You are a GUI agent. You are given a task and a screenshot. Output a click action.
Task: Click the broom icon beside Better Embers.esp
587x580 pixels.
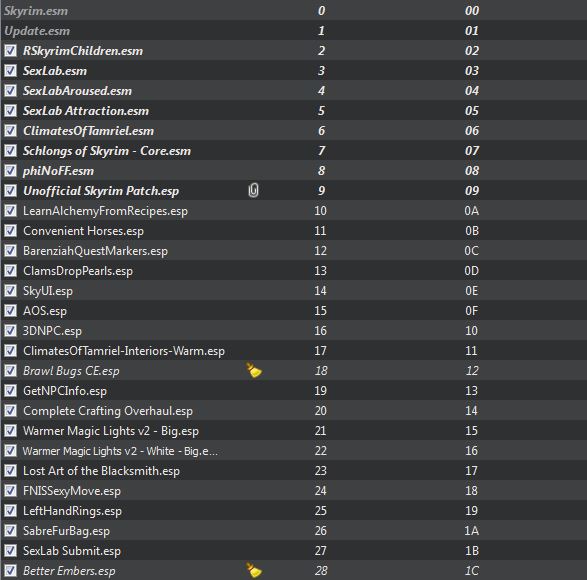click(254, 570)
